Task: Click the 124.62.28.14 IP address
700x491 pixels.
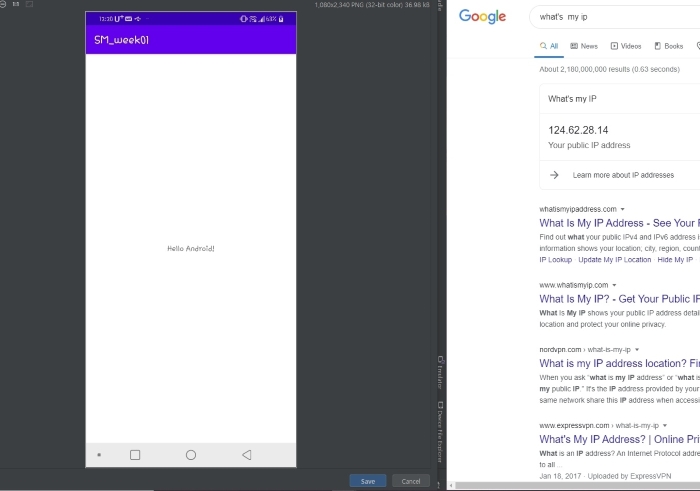Action: [578, 130]
